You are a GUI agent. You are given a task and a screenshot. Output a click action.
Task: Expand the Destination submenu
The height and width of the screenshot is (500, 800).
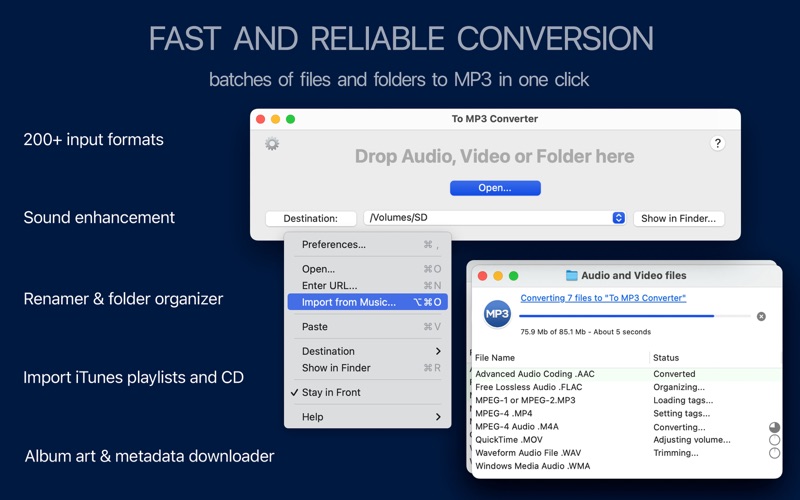tap(367, 351)
